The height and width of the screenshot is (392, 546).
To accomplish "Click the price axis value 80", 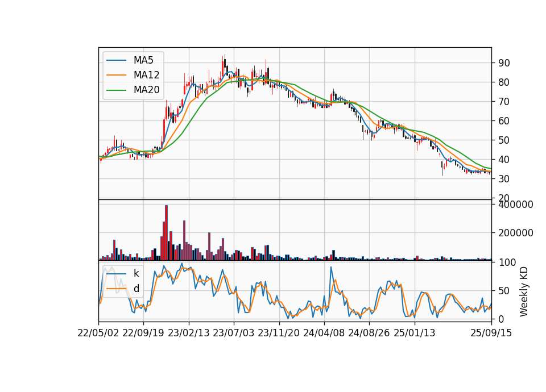I will pos(504,82).
